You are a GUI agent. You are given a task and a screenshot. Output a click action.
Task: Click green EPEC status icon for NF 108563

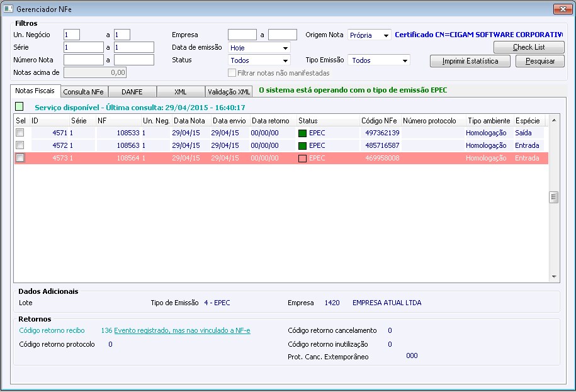302,145
